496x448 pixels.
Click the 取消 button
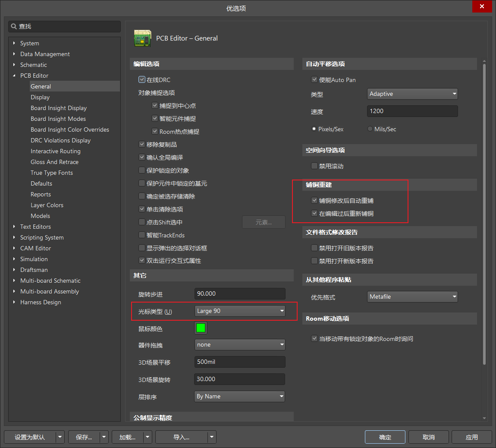(428, 437)
